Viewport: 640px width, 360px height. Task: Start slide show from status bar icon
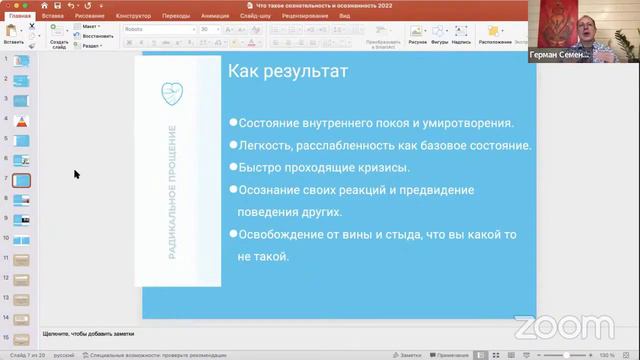click(526, 355)
